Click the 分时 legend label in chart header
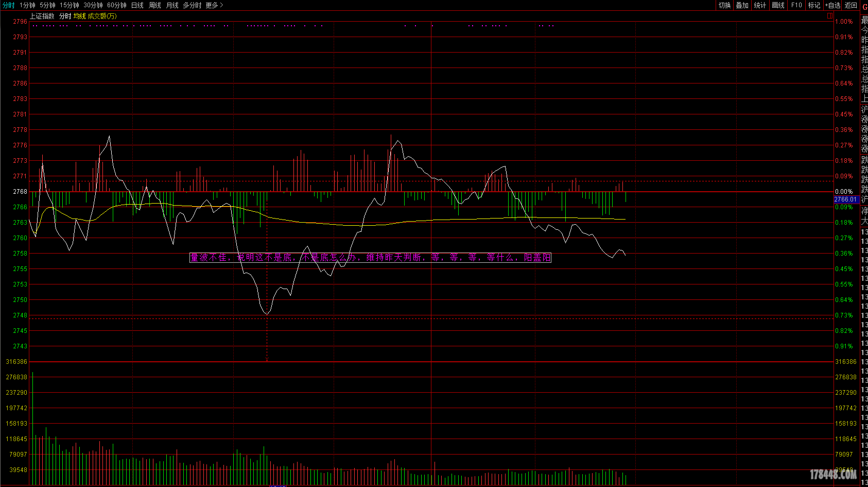The image size is (868, 487). coord(65,16)
